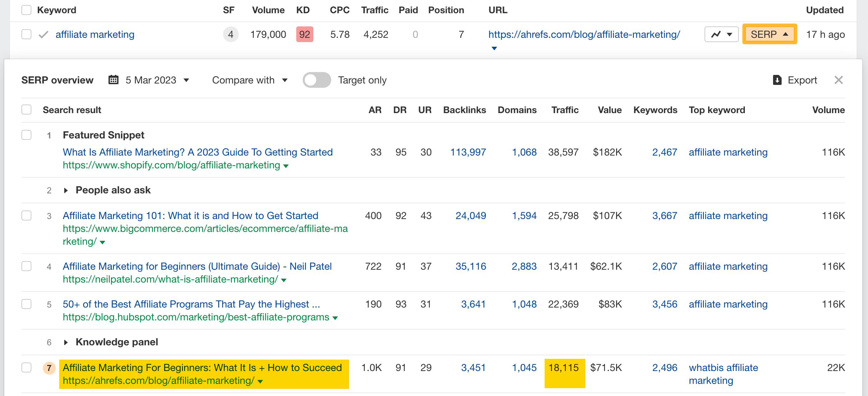Image resolution: width=868 pixels, height=396 pixels.
Task: Close the SERP overview panel
Action: click(x=839, y=80)
